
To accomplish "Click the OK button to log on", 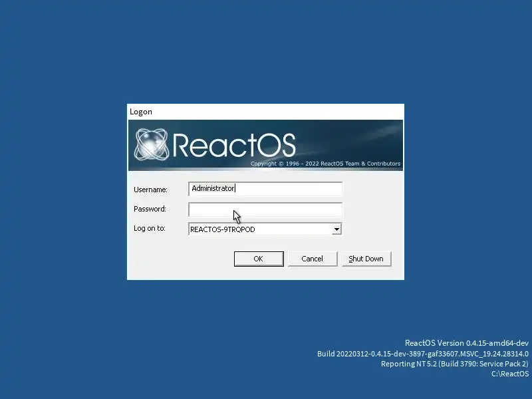I will point(259,259).
